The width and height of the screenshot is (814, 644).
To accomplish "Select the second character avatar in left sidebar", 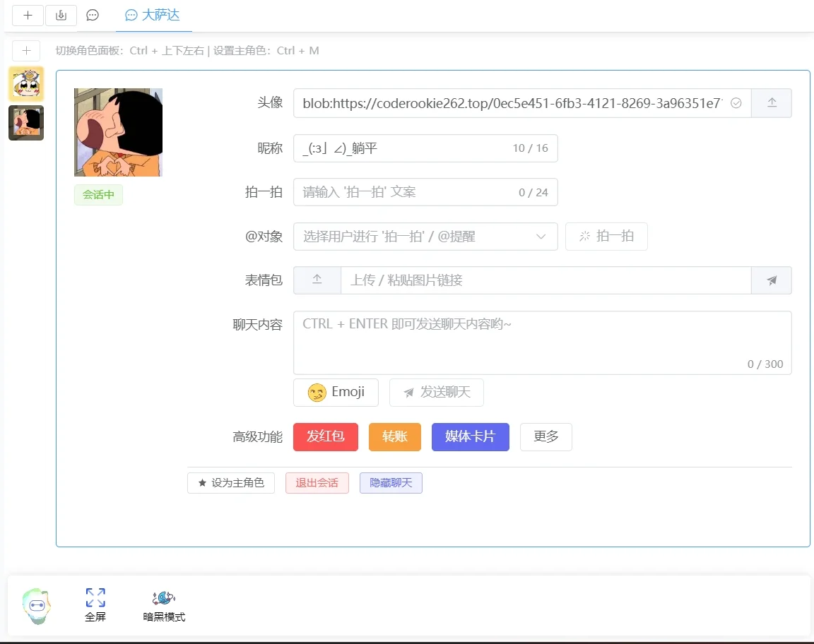I will (25, 123).
